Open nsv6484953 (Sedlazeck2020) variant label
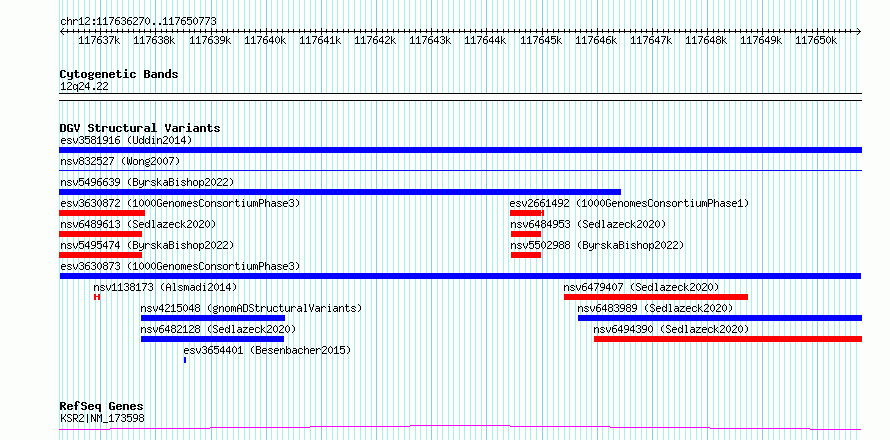The width and height of the screenshot is (890, 440). click(587, 224)
